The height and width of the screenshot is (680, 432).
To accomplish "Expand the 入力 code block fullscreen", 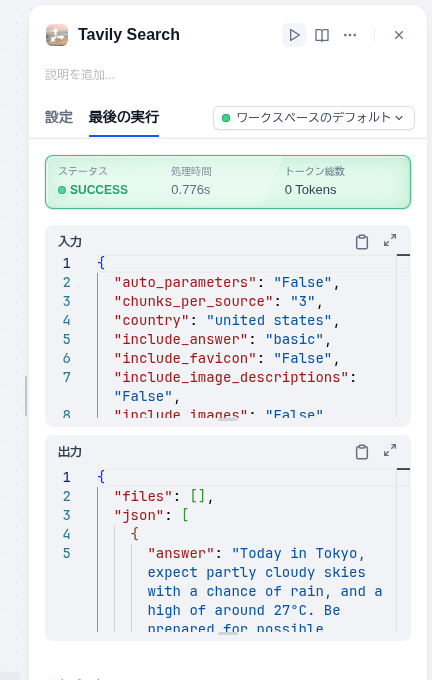I will (390, 240).
